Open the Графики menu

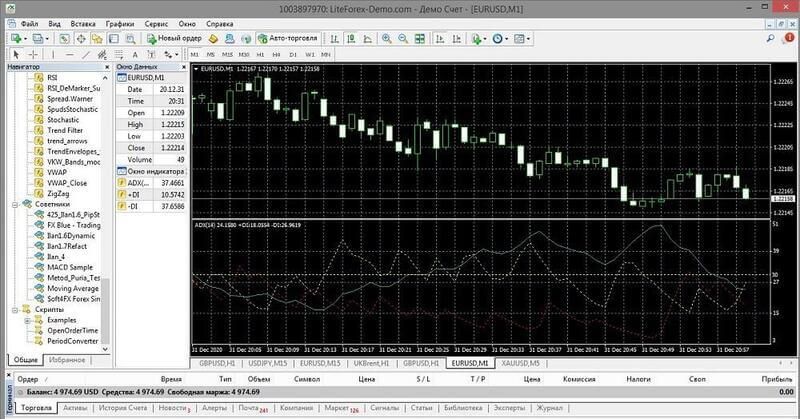[120, 23]
